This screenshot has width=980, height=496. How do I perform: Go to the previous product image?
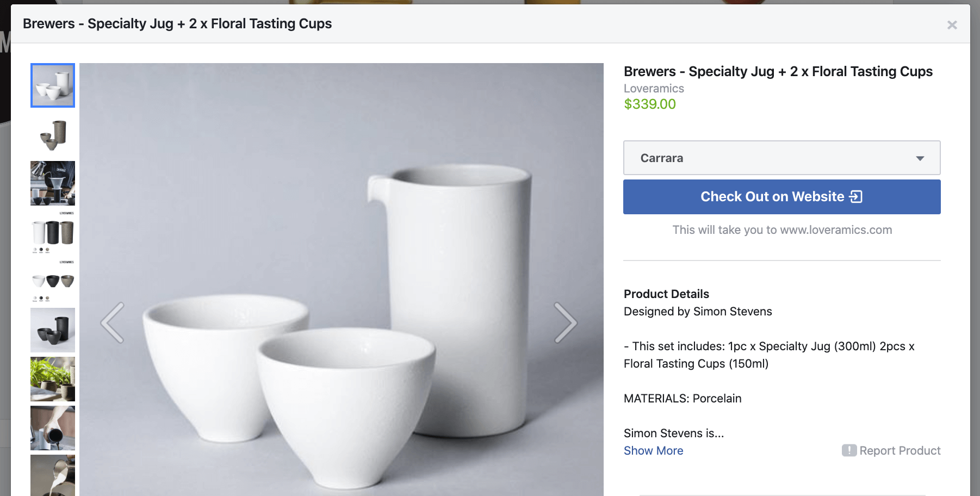click(113, 323)
